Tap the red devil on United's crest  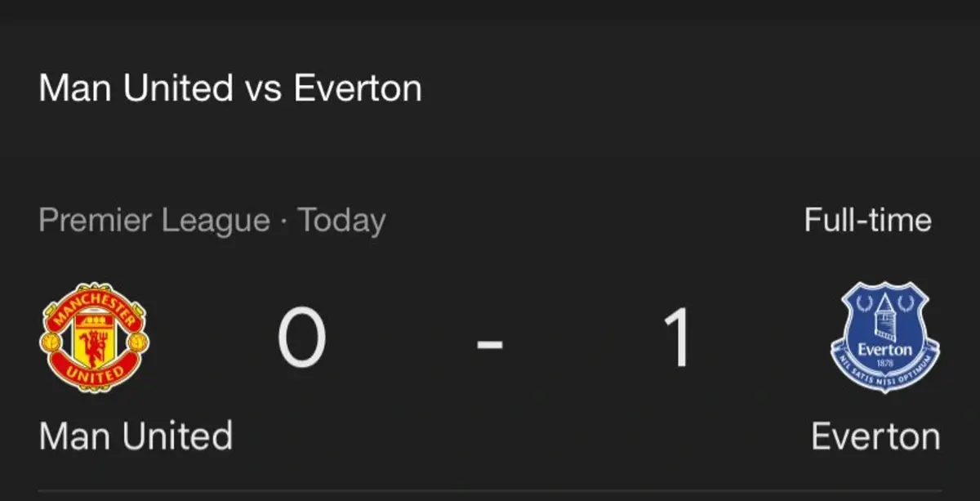coord(95,343)
